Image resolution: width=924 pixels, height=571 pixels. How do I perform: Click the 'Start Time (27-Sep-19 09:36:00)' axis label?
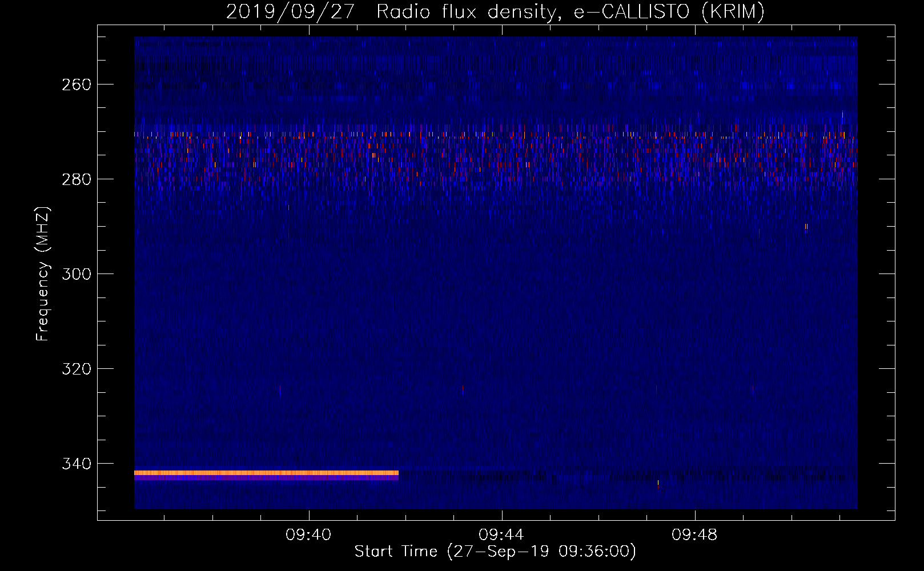(495, 552)
